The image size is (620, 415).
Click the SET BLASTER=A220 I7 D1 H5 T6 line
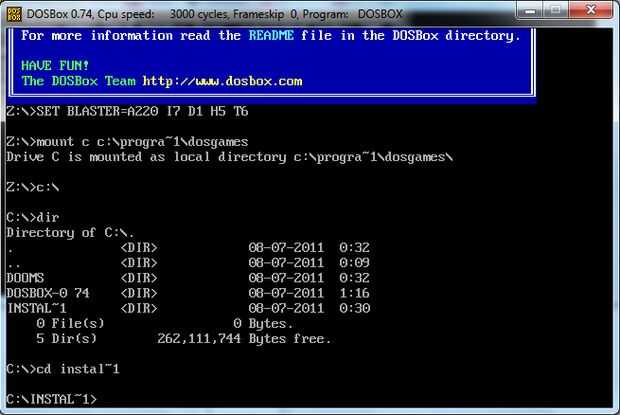127,111
